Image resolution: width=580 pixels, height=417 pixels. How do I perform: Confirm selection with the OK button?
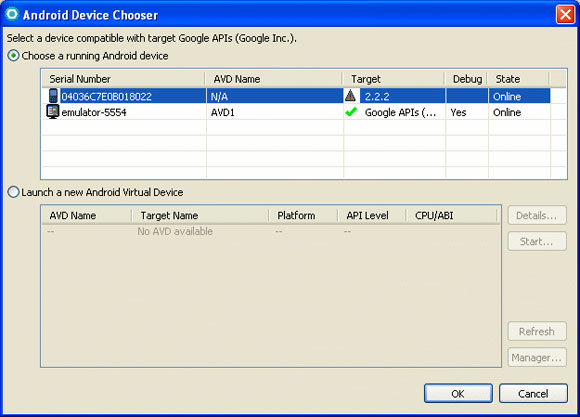[458, 393]
